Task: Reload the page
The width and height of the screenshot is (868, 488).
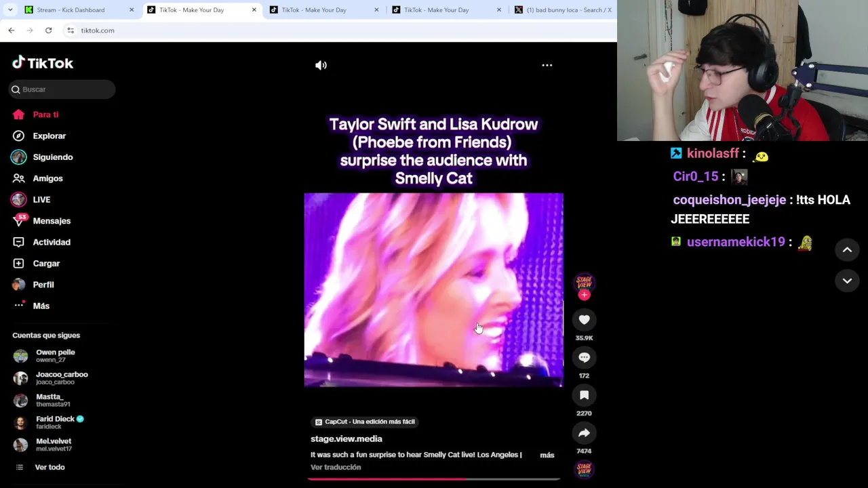Action: (48, 30)
